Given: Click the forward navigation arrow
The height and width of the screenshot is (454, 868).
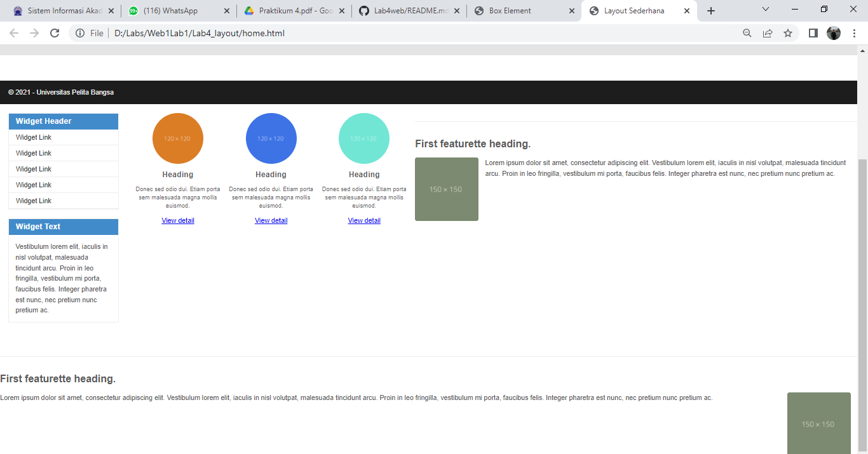Looking at the screenshot, I should pyautogui.click(x=34, y=32).
